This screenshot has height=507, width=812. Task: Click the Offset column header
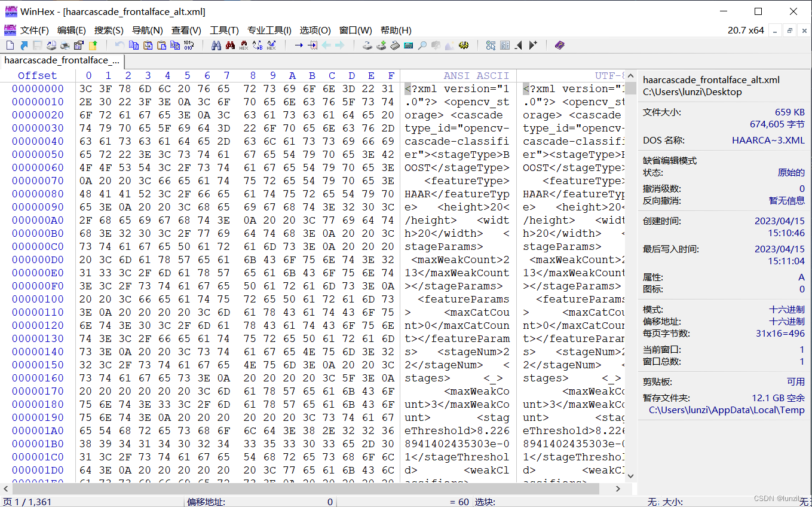[38, 75]
